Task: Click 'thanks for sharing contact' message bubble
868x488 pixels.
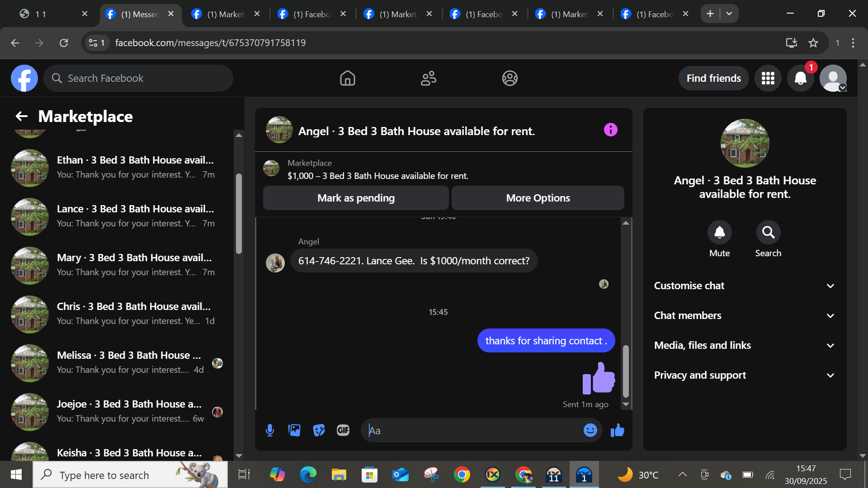Action: (x=546, y=340)
